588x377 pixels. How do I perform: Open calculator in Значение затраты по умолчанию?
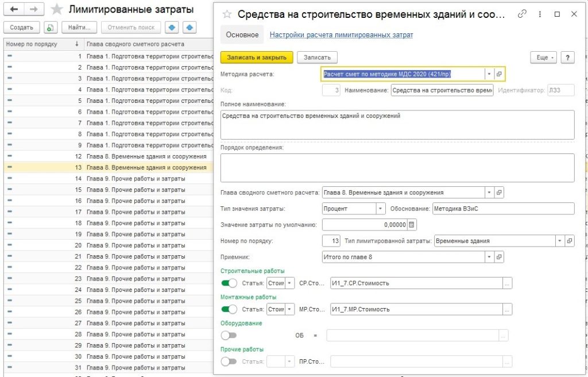412,225
